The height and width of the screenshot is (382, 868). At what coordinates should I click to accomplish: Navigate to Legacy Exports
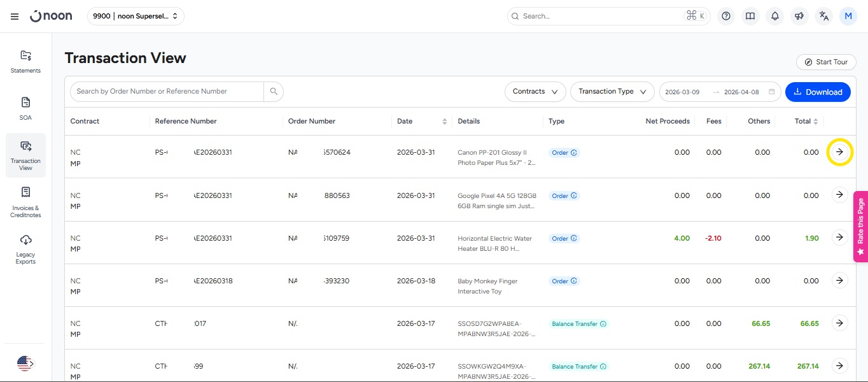[25, 248]
